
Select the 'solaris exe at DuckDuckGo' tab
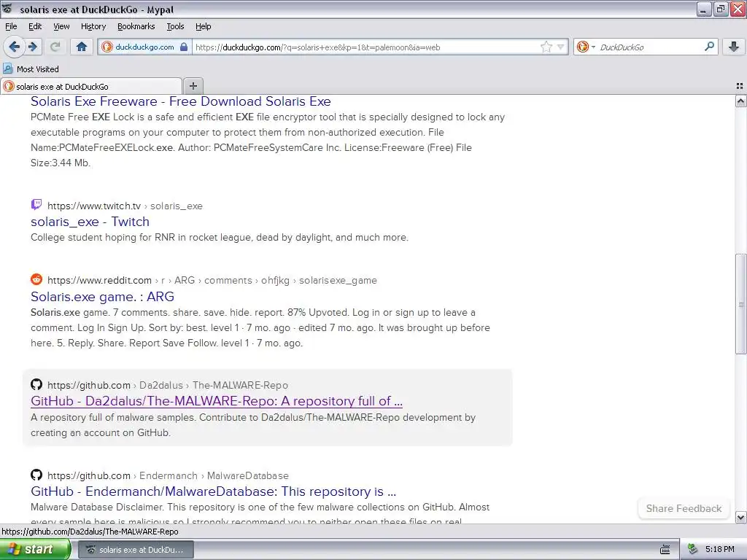(x=91, y=86)
